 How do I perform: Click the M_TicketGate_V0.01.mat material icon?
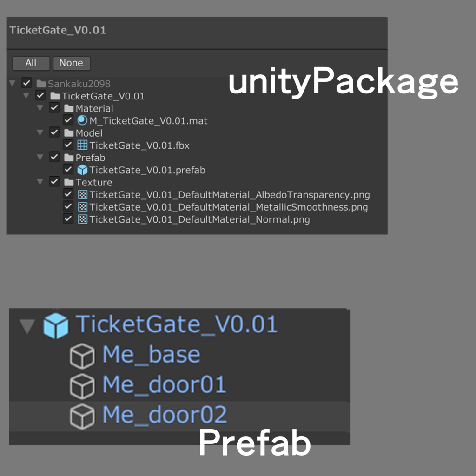82,120
